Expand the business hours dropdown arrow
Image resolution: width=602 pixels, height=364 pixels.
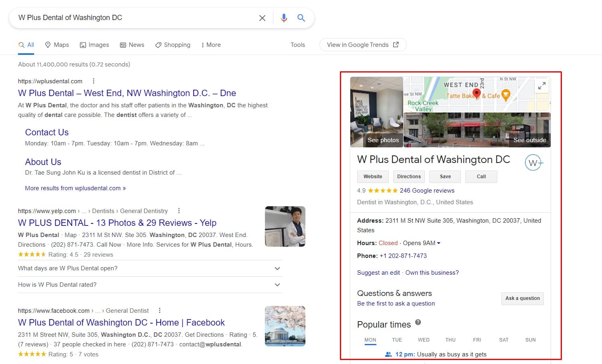(x=438, y=243)
